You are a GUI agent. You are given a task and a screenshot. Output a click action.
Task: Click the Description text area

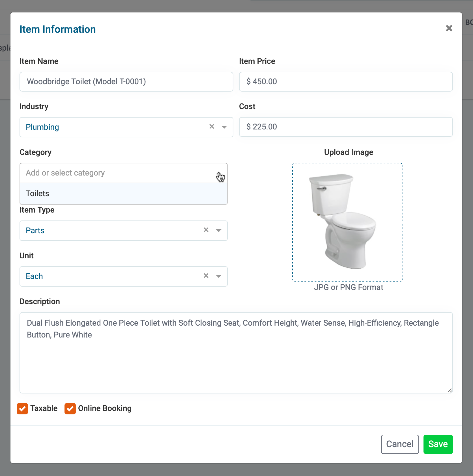coord(236,353)
